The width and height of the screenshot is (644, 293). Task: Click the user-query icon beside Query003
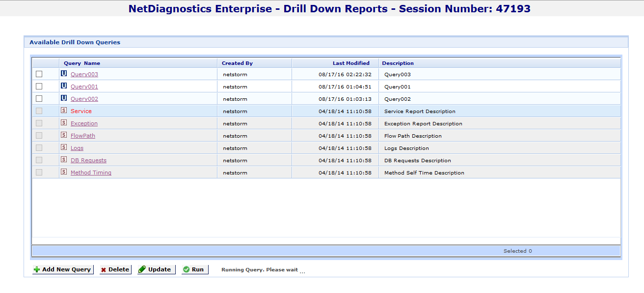64,74
